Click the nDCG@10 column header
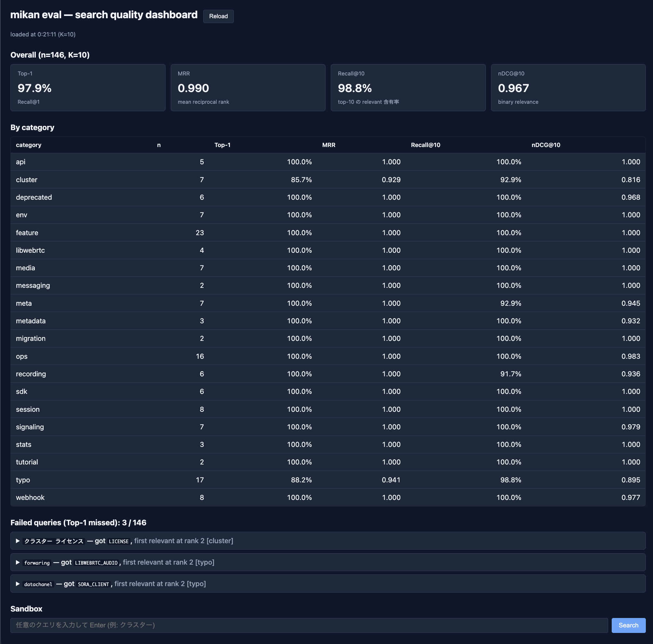The image size is (653, 644). 545,145
